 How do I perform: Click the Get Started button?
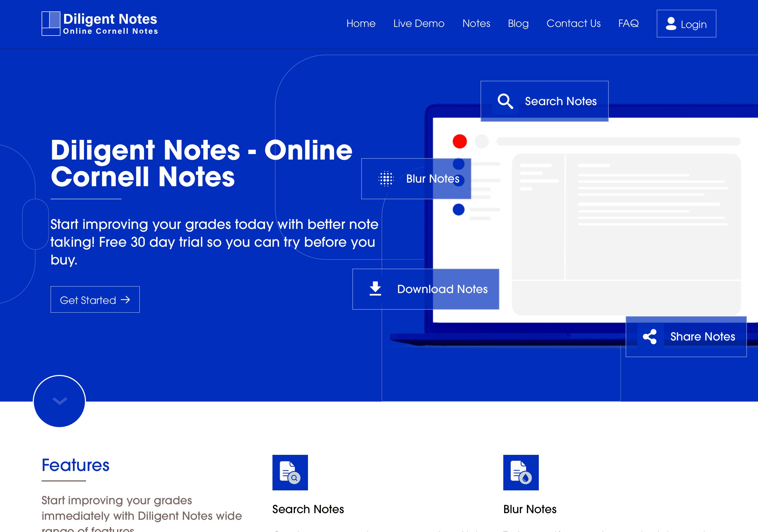point(95,299)
